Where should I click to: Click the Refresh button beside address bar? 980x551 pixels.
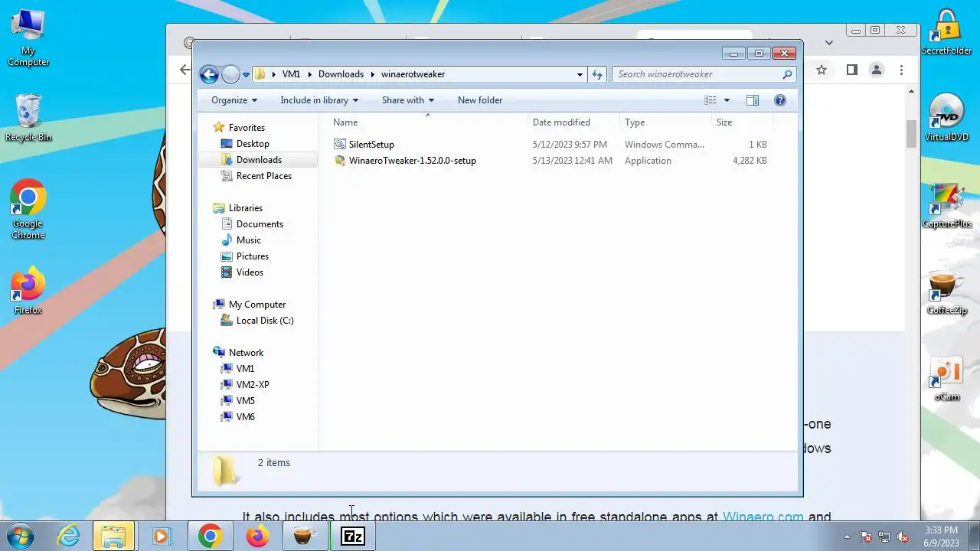[x=597, y=74]
